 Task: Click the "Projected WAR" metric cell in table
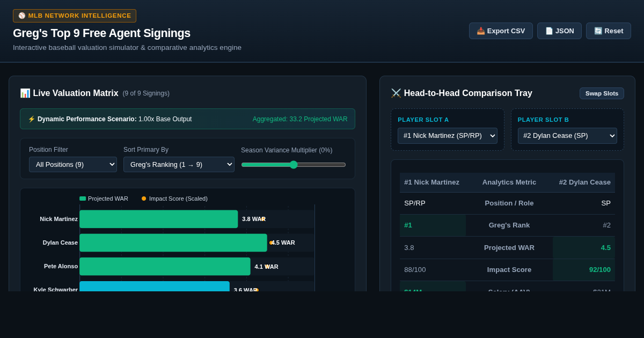[x=509, y=248]
